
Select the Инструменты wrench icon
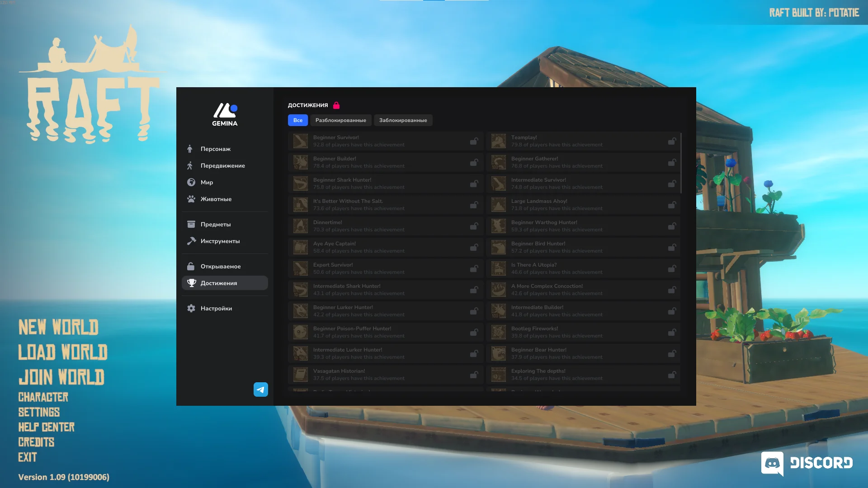[x=191, y=241]
